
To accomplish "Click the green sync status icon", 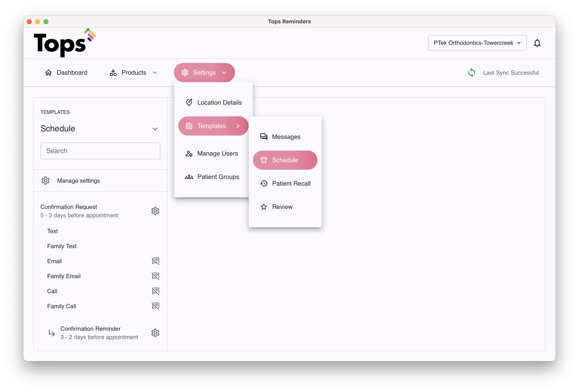I will coord(471,73).
